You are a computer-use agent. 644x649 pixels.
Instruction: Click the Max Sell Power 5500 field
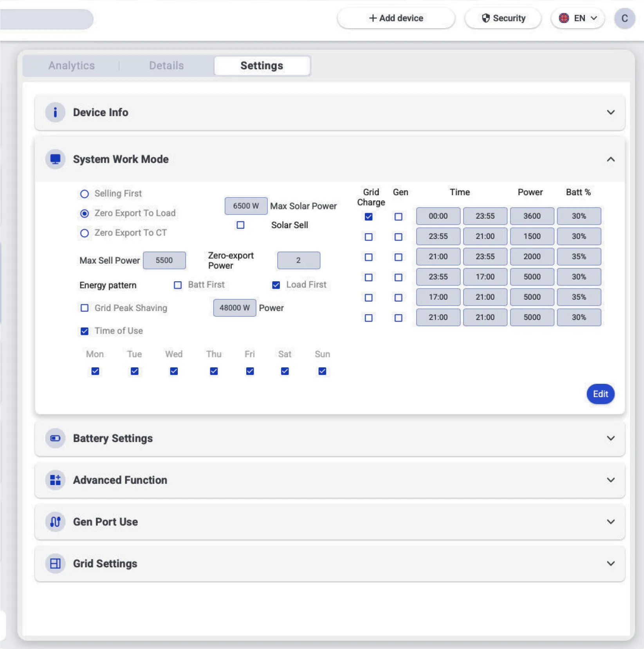(164, 261)
